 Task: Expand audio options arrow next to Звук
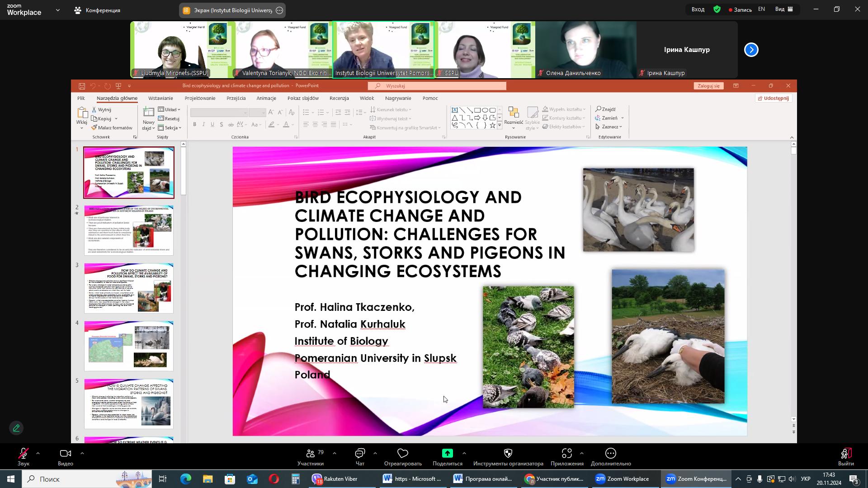click(x=38, y=453)
